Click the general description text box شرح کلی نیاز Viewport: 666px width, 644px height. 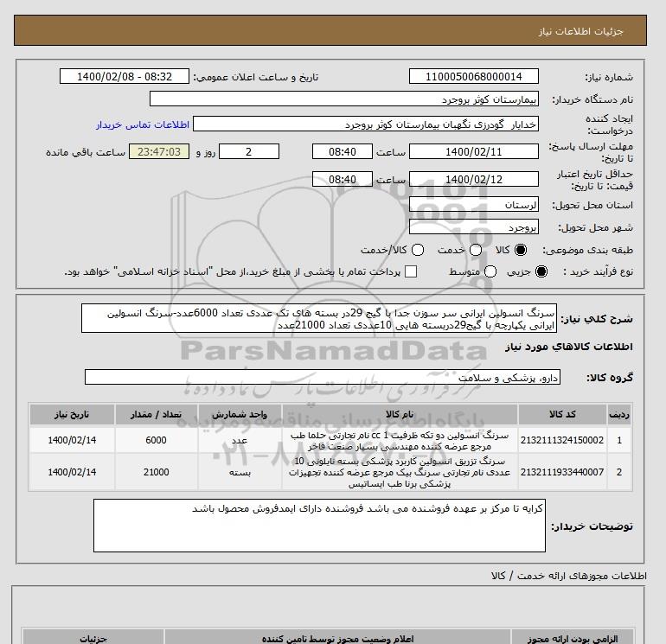coord(319,318)
